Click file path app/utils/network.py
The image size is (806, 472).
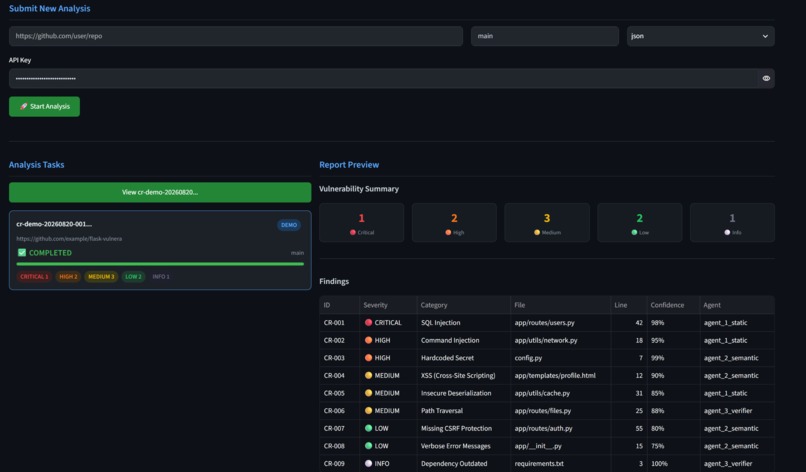click(x=546, y=340)
